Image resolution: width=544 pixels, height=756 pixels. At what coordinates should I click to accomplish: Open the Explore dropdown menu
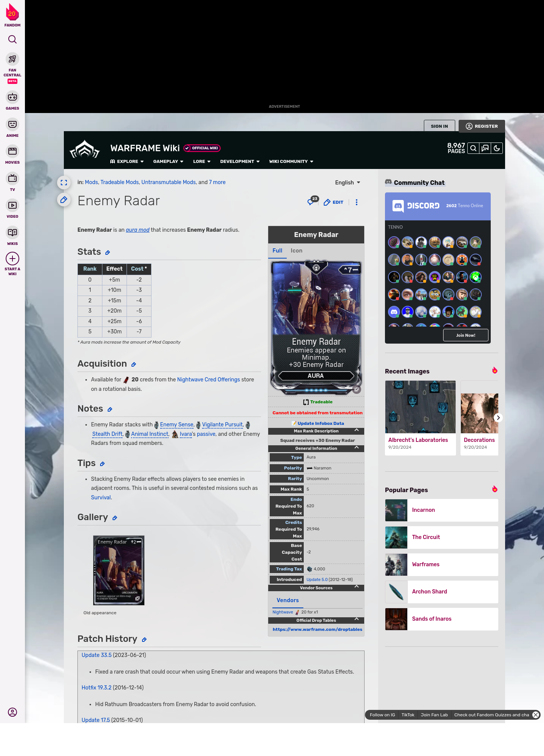[127, 161]
